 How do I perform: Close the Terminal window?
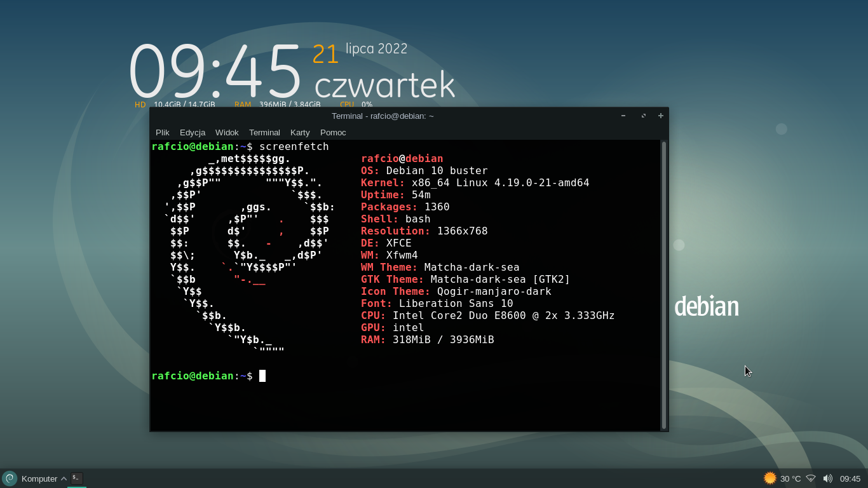coord(661,116)
